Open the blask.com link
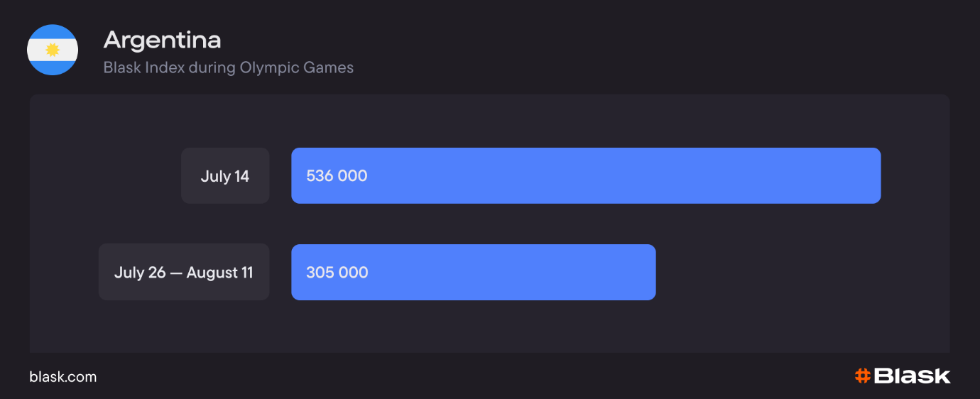Image resolution: width=980 pixels, height=399 pixels. 62,377
